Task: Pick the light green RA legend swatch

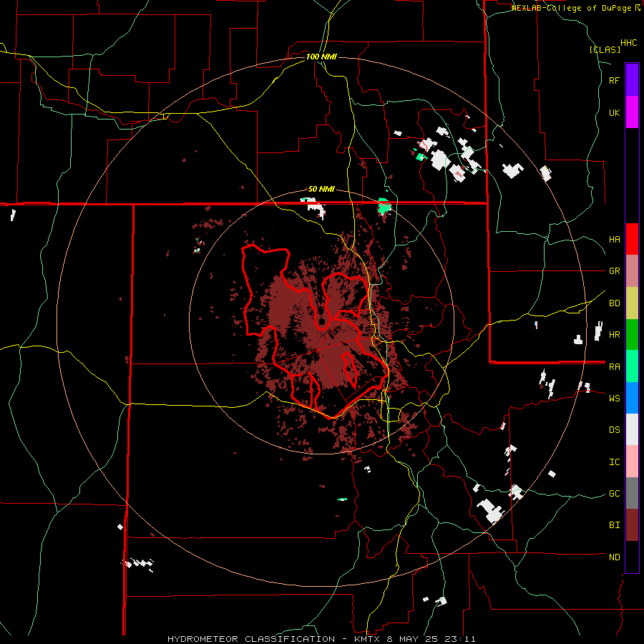Action: tap(632, 366)
